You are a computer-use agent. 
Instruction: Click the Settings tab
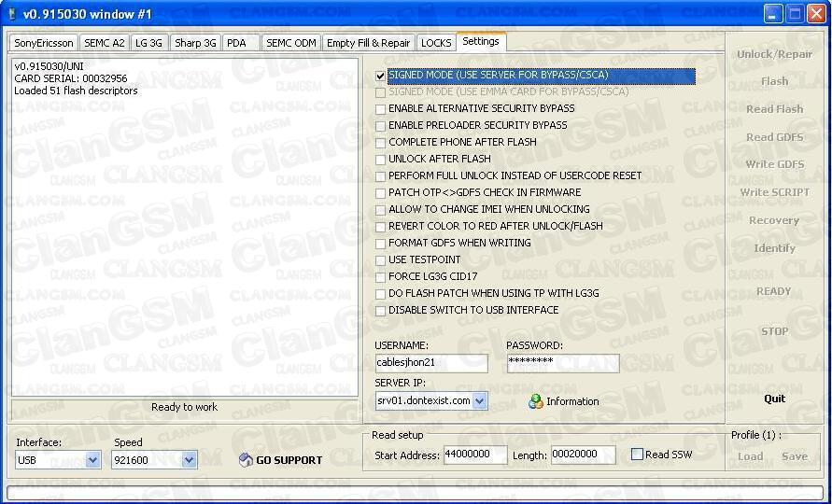[481, 41]
